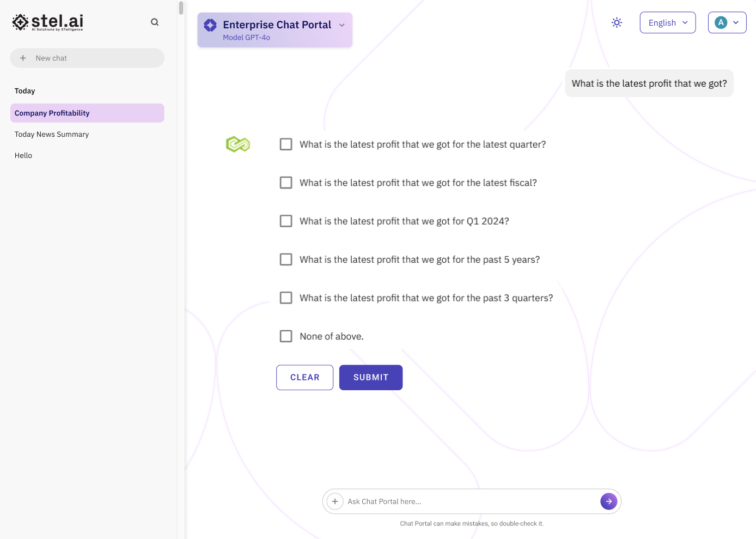Open the "Today News Summary" chat
This screenshot has height=539, width=756.
52,135
